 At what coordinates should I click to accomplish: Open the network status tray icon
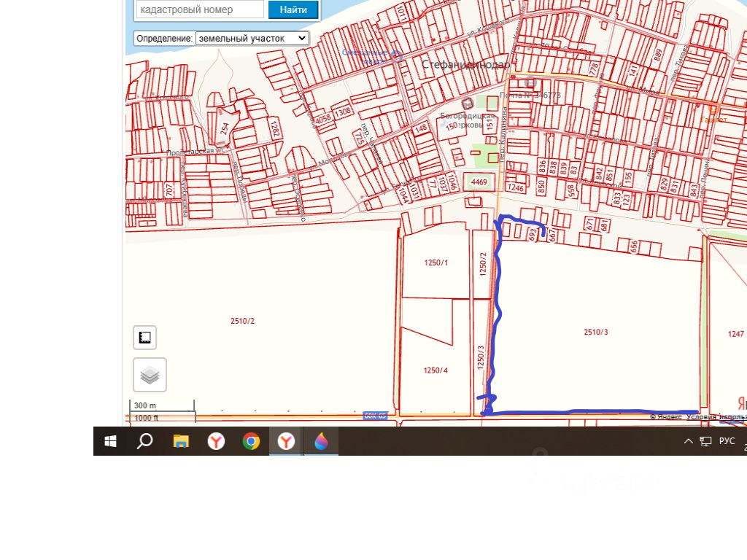point(705,441)
